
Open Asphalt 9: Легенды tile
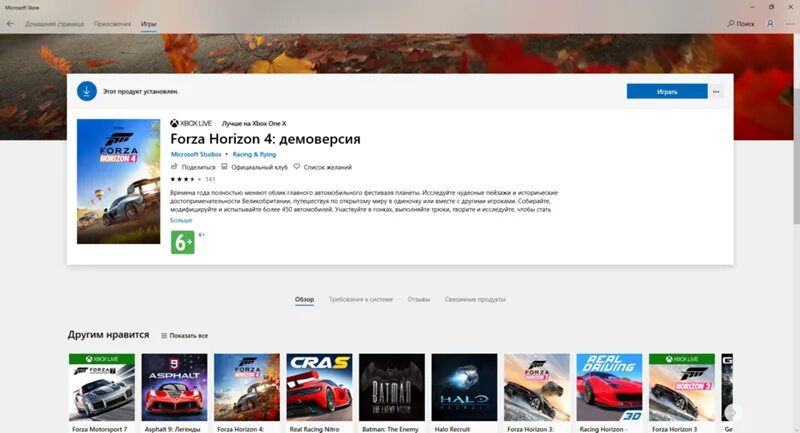click(x=174, y=392)
